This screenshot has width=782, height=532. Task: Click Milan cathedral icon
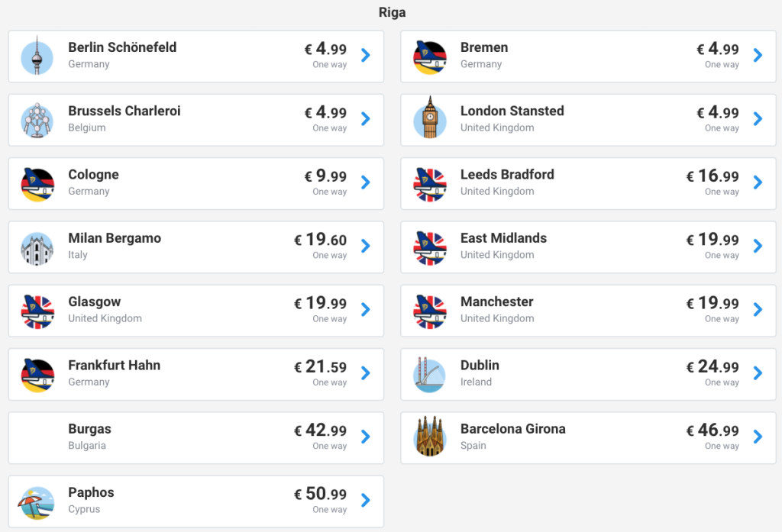tap(37, 247)
